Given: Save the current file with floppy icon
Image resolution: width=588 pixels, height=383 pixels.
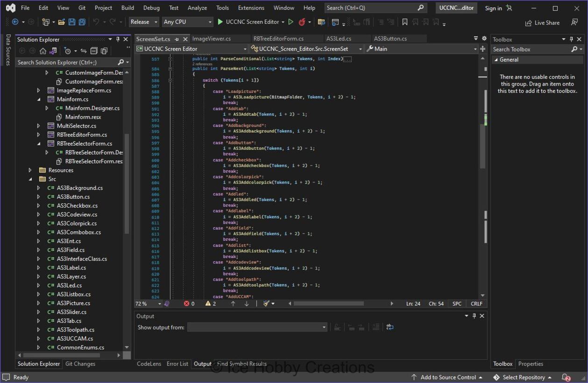Looking at the screenshot, I should 72,22.
